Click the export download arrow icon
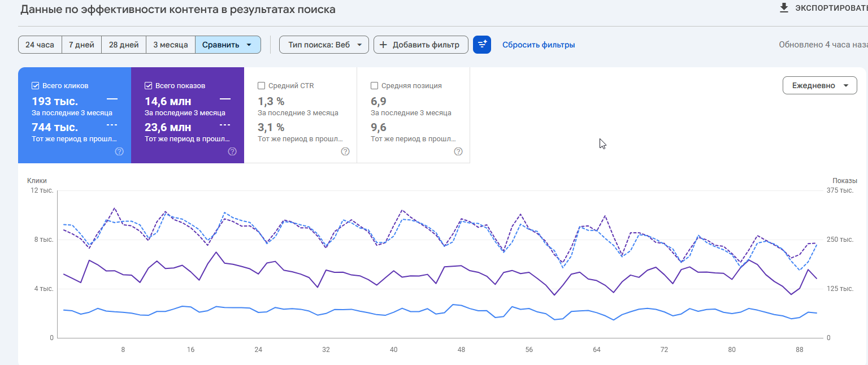 click(x=784, y=8)
